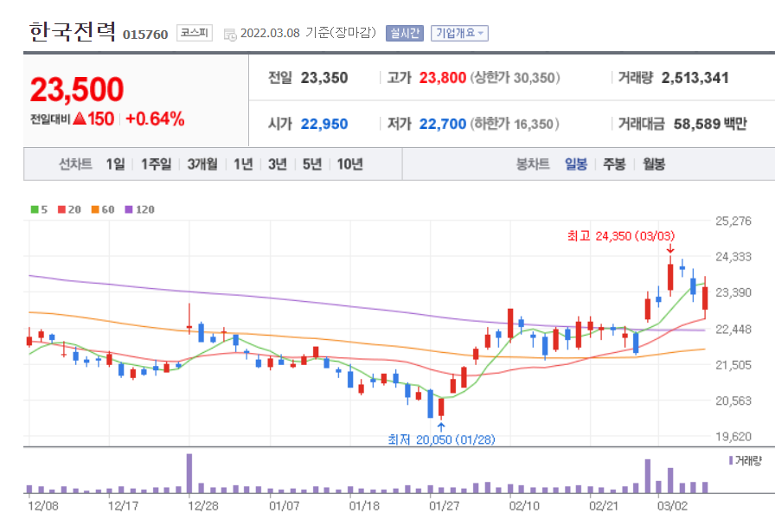Click the 실시간 real-time button
775x532 pixels.
pyautogui.click(x=404, y=33)
